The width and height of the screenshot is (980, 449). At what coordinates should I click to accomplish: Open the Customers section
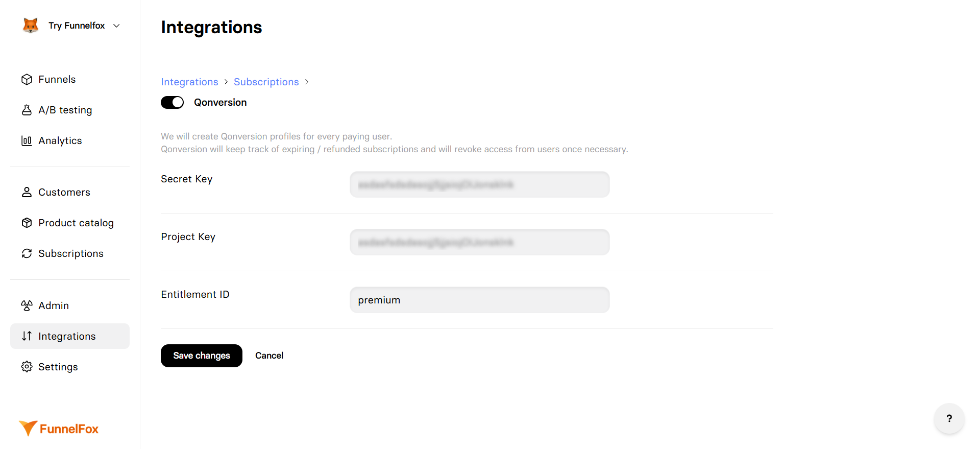(x=64, y=192)
